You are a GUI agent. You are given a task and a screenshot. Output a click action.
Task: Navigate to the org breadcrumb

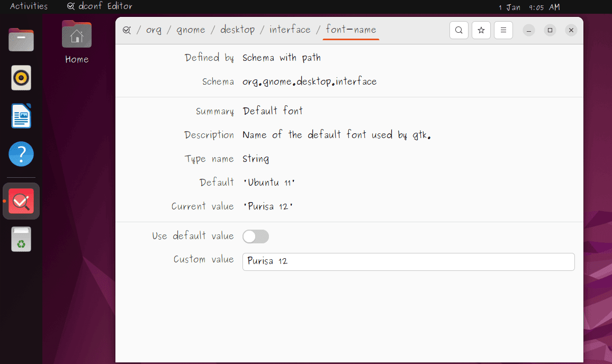tap(154, 30)
